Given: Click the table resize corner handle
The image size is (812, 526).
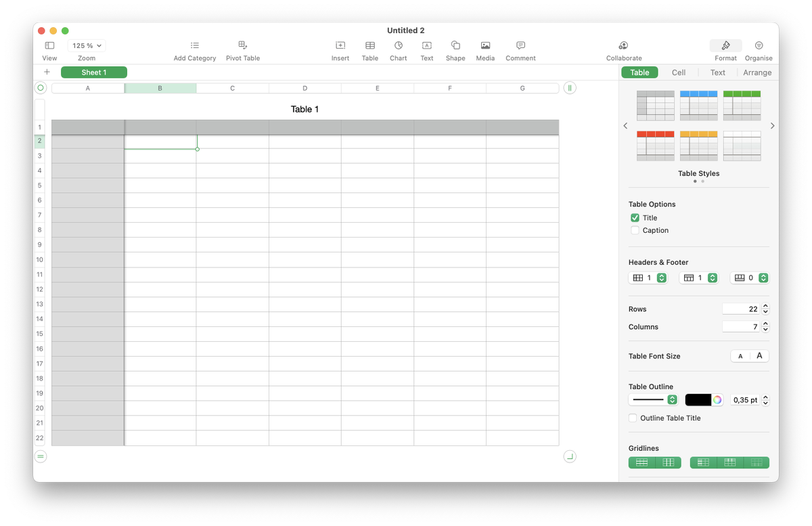Looking at the screenshot, I should tap(570, 456).
